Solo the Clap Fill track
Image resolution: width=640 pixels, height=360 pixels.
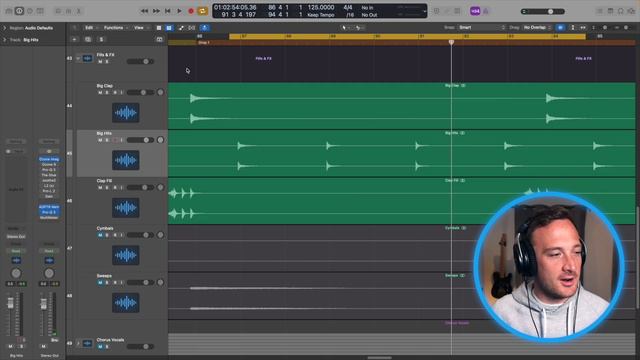click(x=107, y=188)
